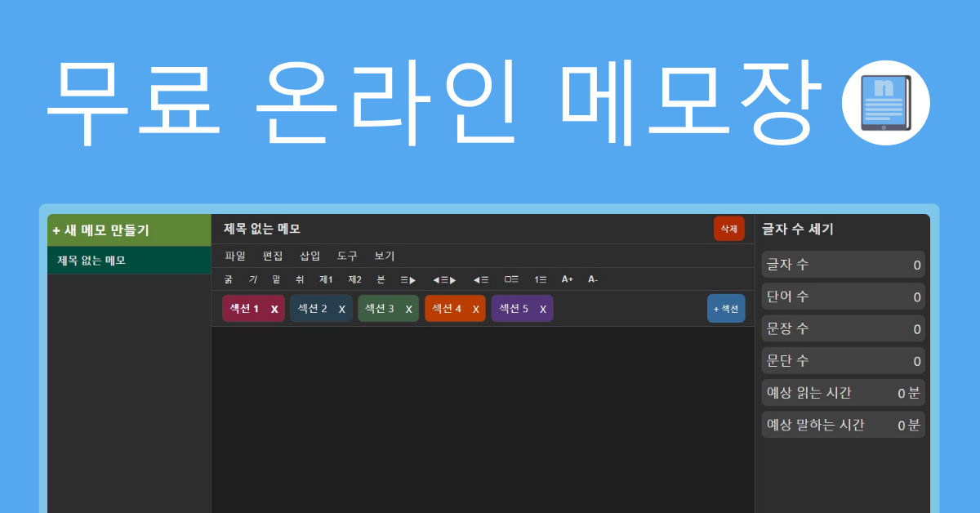Viewport: 980px width, 513px height.
Task: Open the 파일 menu
Action: pos(235,256)
